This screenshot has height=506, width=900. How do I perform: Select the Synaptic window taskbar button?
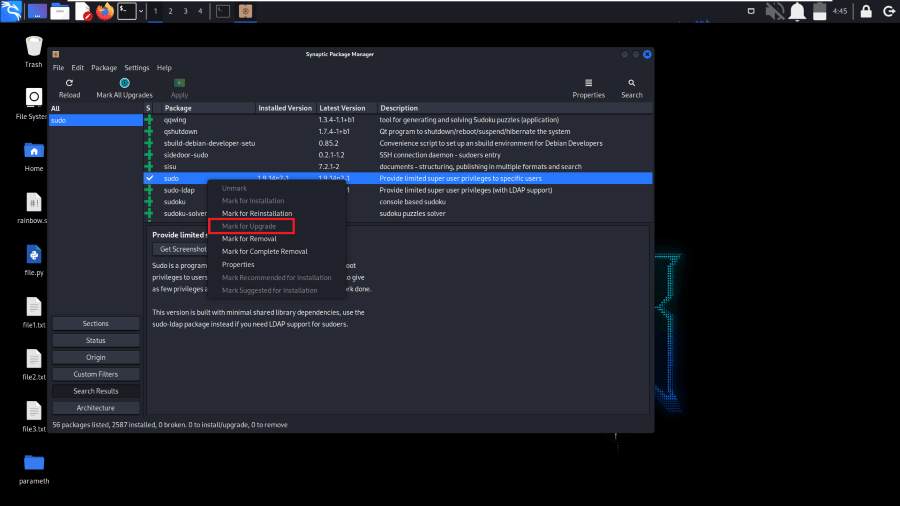(246, 11)
